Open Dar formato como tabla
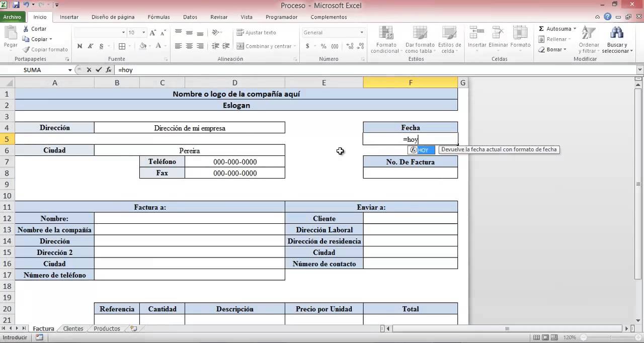Viewport: 644px width, 343px height. [x=420, y=40]
